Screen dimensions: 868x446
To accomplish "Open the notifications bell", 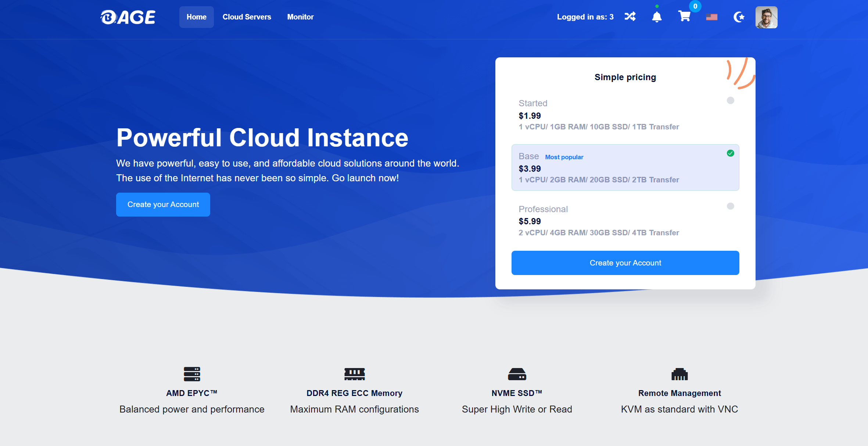I will pos(657,17).
